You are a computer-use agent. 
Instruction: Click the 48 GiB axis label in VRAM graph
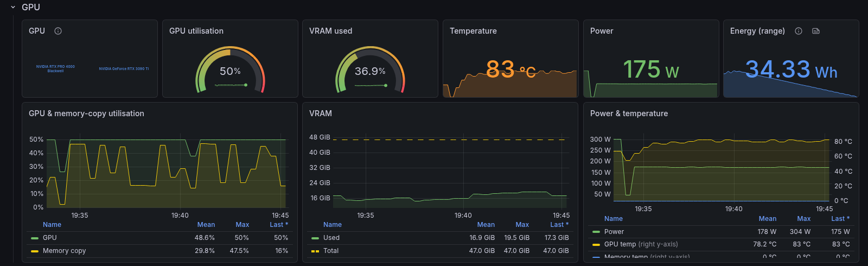tap(320, 137)
